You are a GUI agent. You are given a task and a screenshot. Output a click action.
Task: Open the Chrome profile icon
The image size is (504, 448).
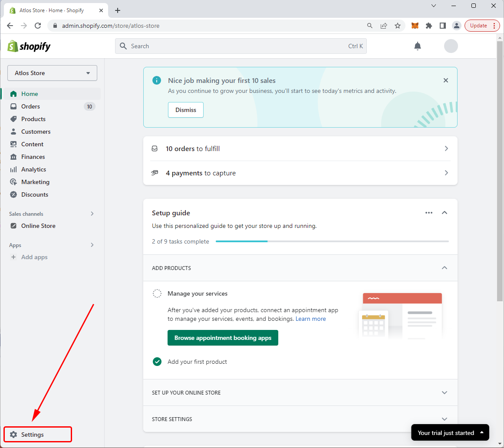tap(456, 26)
